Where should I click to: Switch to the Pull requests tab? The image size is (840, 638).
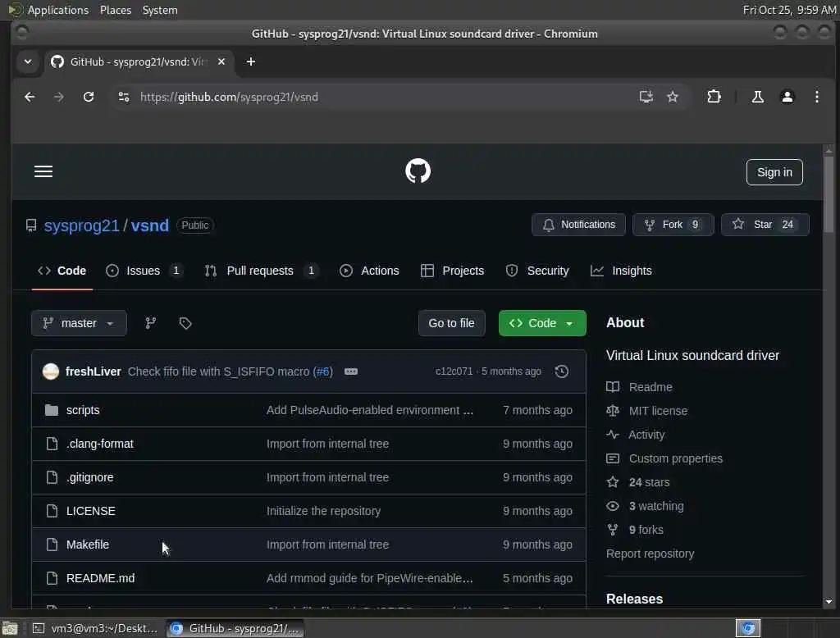[262, 271]
